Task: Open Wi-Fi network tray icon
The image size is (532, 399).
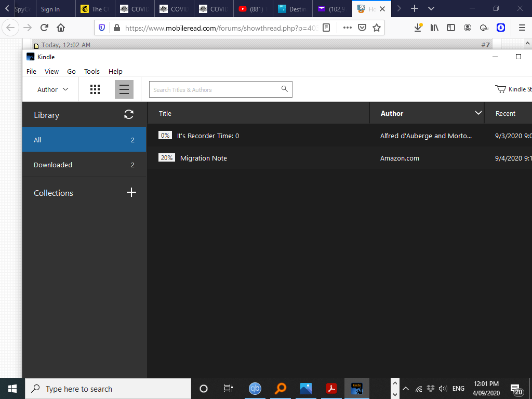Action: click(419, 389)
